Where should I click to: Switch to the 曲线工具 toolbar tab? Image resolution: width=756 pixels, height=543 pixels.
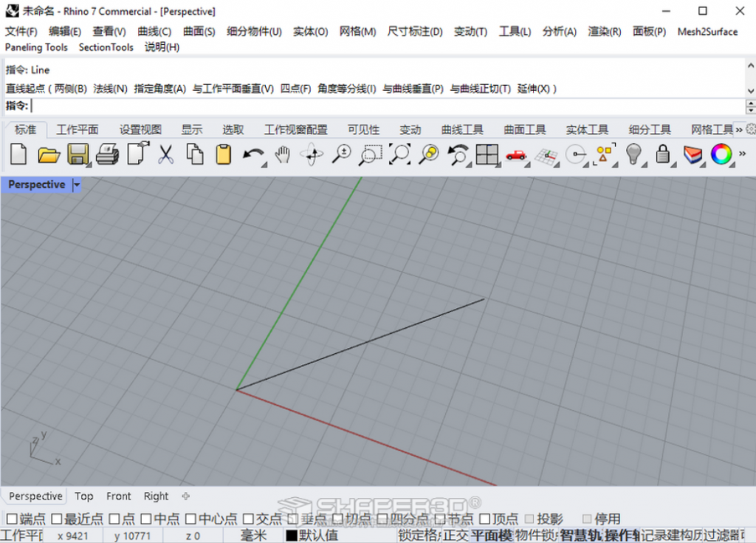462,129
